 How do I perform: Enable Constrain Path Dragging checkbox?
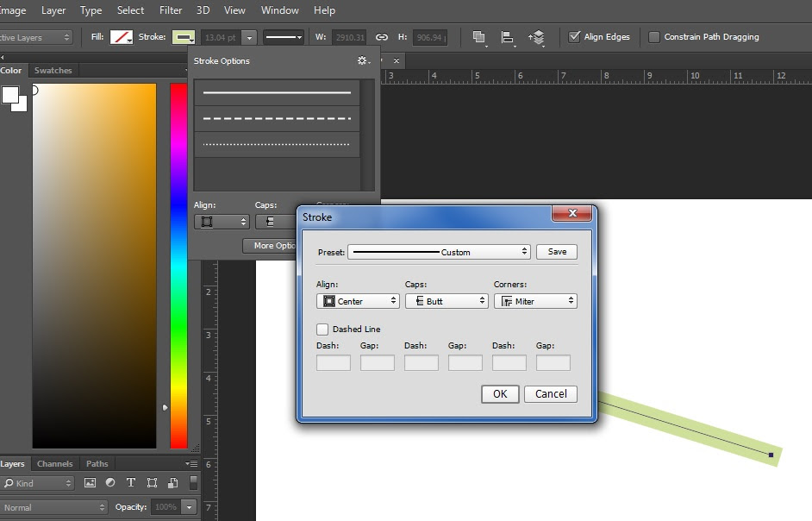654,37
